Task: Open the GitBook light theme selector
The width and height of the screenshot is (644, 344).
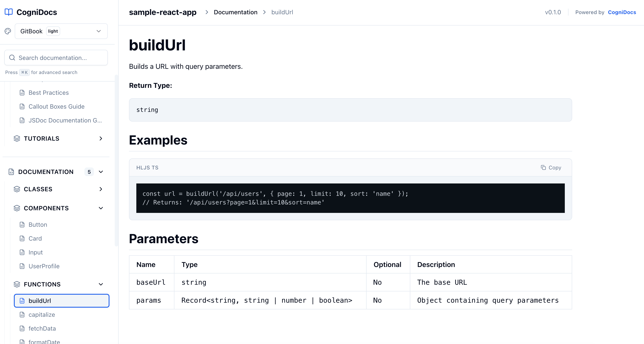Action: pos(61,31)
